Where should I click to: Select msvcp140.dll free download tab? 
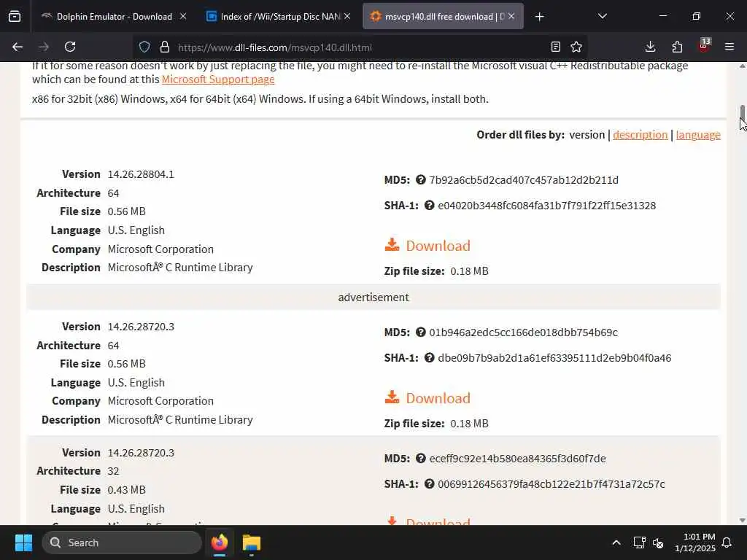(443, 17)
